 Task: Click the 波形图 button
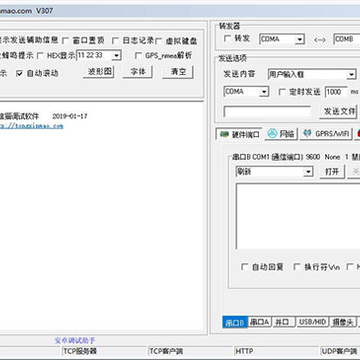(x=99, y=72)
